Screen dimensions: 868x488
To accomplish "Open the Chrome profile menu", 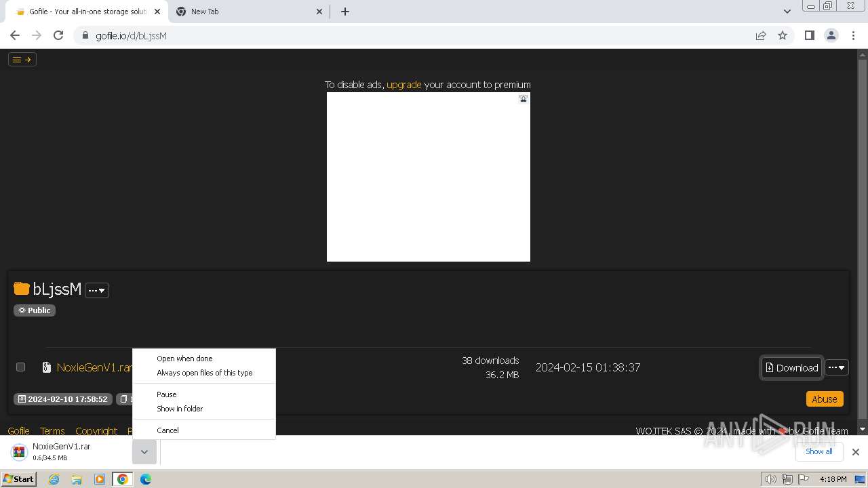I will [x=831, y=35].
